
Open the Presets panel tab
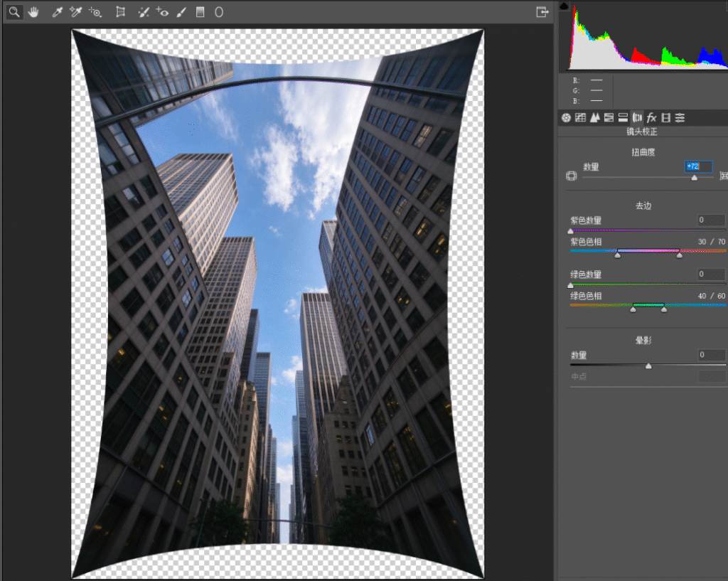[680, 118]
